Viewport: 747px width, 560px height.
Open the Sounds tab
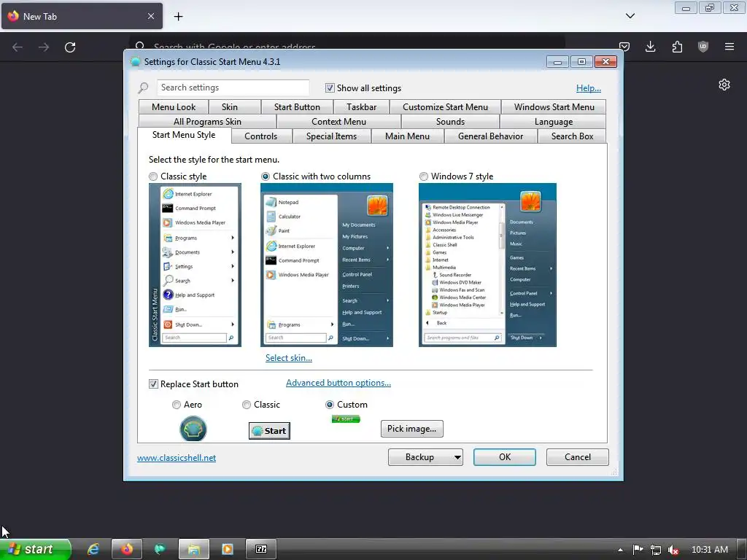450,122
